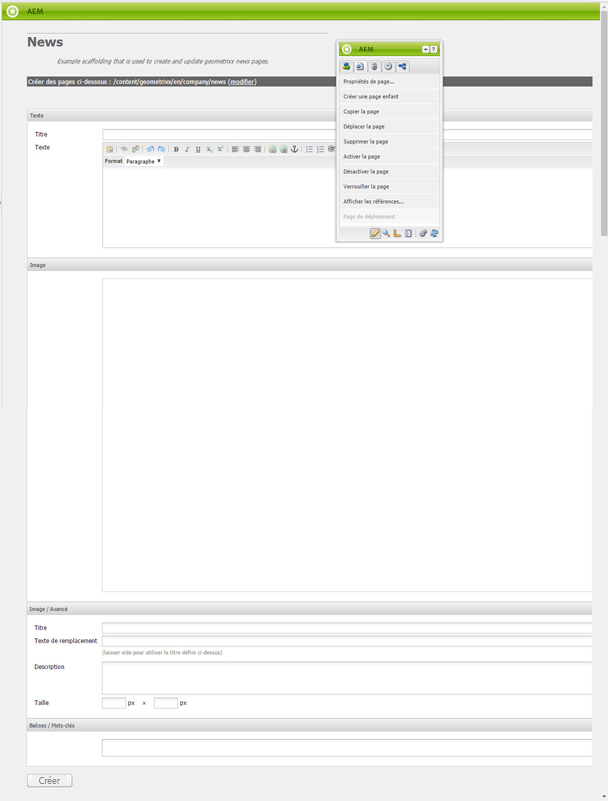
Task: Apply superscript formatting
Action: 220,149
